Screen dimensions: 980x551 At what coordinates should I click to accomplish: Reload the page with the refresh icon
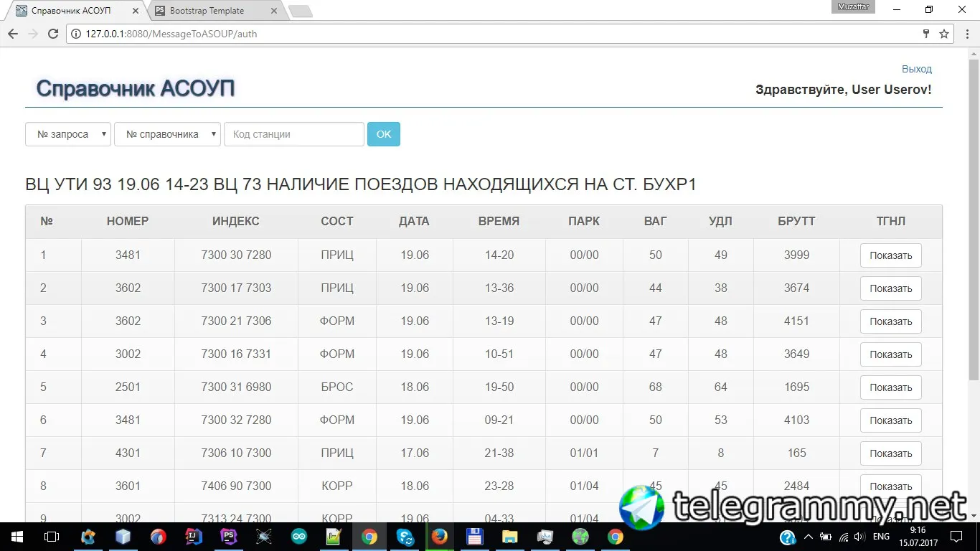52,34
